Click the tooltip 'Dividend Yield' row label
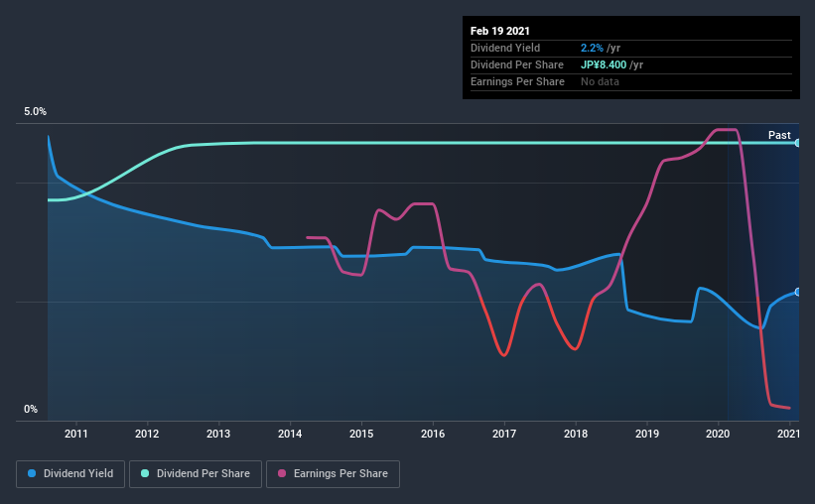 (x=505, y=48)
